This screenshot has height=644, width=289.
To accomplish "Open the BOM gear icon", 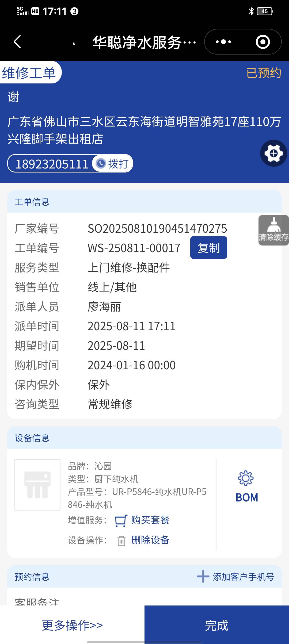I will tap(246, 478).
